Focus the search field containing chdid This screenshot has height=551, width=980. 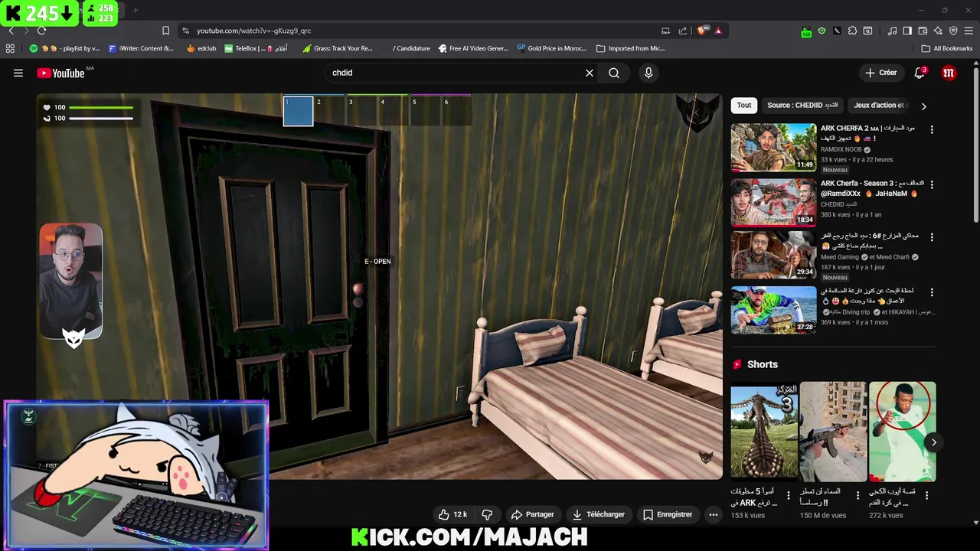(x=456, y=73)
